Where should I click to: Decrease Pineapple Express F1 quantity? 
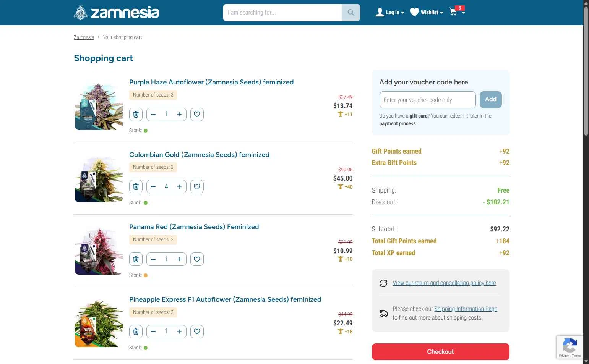(x=153, y=332)
